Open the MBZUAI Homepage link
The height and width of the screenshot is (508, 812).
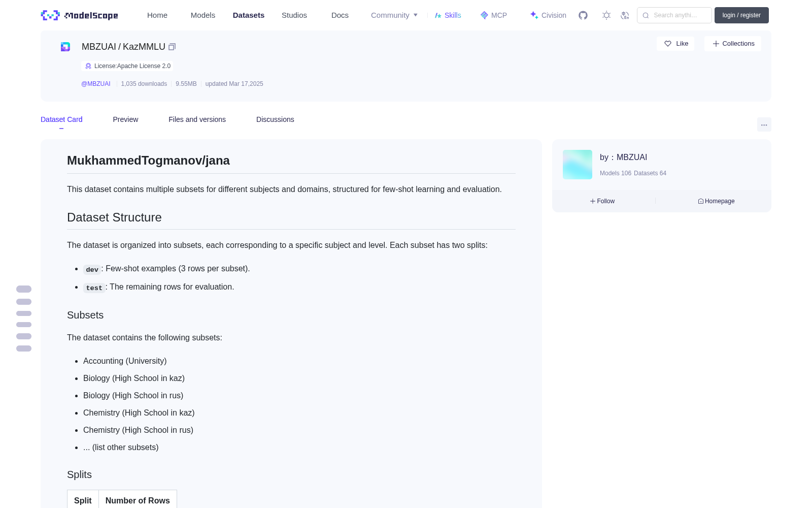point(716,201)
